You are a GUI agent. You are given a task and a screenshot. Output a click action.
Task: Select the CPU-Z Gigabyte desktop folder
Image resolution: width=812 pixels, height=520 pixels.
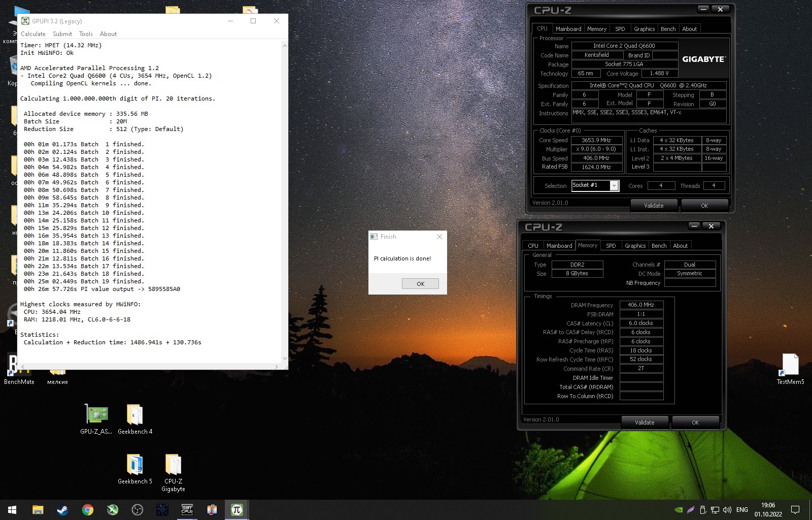click(173, 473)
